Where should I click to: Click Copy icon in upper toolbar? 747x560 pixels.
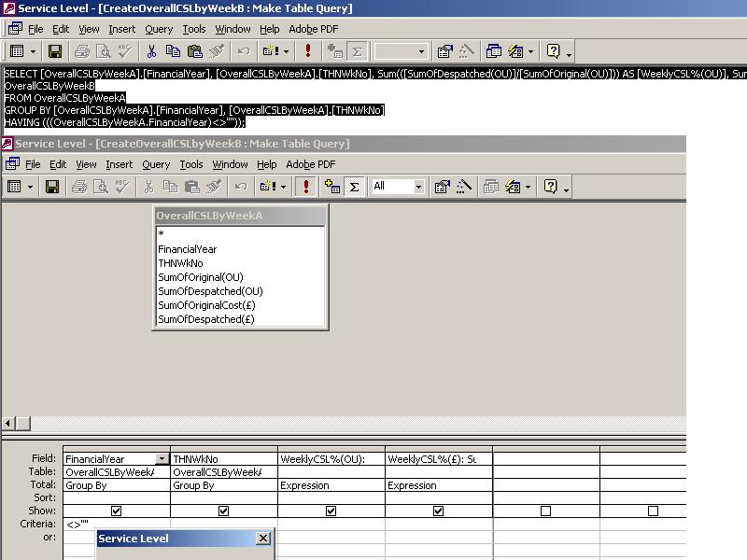tap(173, 51)
